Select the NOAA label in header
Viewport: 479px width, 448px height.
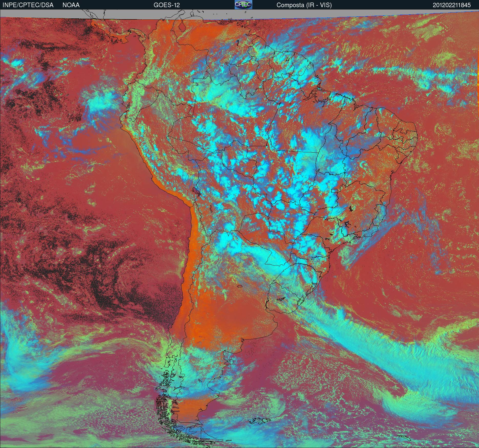(71, 5)
